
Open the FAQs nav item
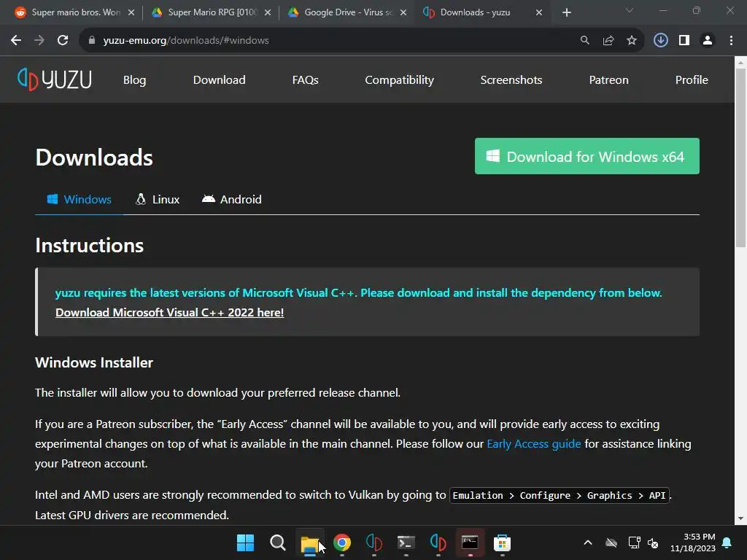pyautogui.click(x=306, y=80)
